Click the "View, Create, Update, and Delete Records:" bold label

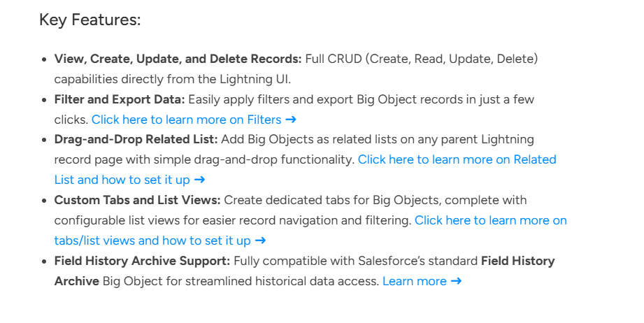coord(178,59)
